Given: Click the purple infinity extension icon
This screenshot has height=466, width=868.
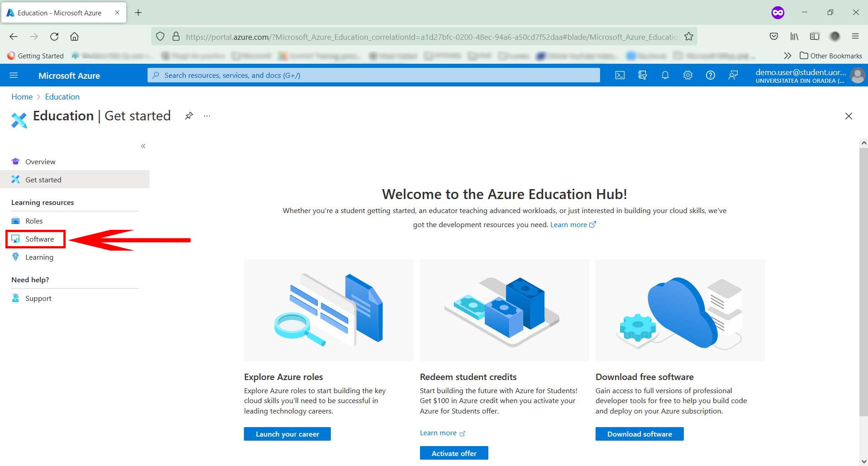Looking at the screenshot, I should point(777,13).
